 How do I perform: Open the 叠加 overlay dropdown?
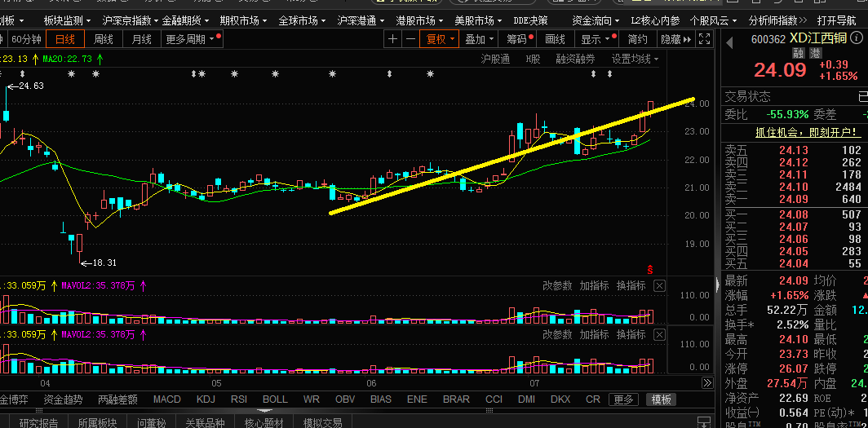coord(479,39)
